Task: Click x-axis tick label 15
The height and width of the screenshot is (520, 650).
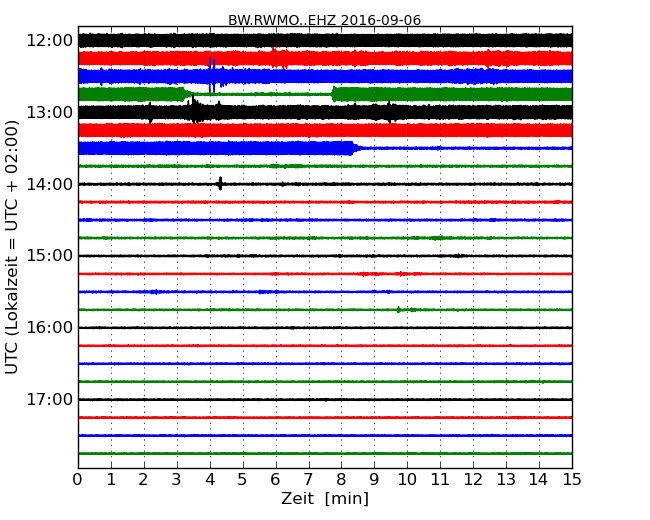Action: click(572, 480)
